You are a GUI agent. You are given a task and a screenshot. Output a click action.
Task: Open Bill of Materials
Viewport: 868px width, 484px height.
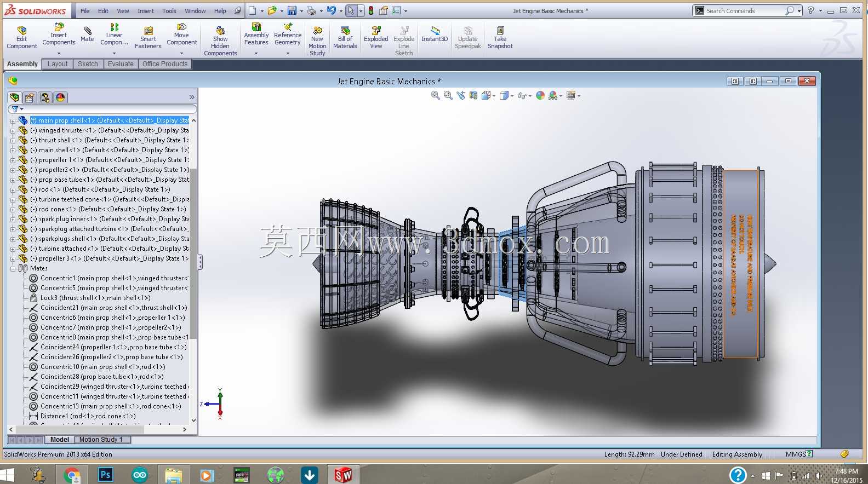(345, 38)
